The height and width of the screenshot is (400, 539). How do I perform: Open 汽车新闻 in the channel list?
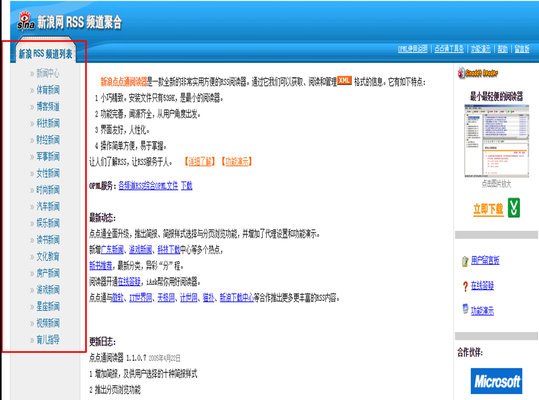[x=48, y=207]
